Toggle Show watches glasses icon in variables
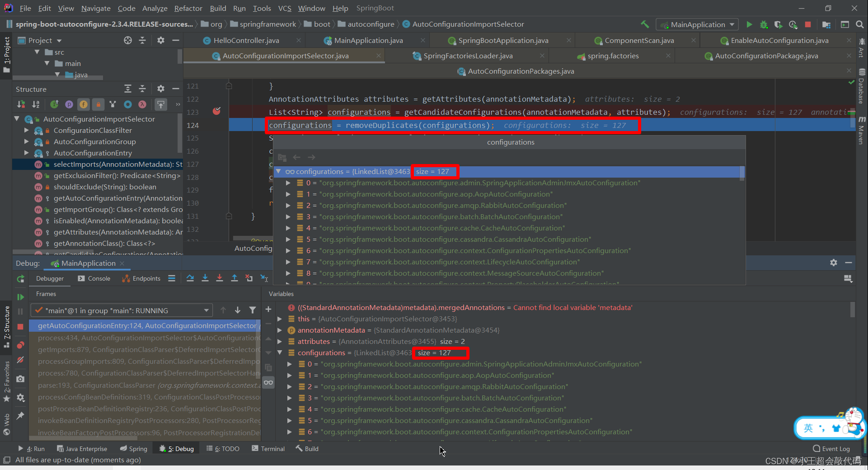Screen dimensions: 868x470 pos(268,383)
